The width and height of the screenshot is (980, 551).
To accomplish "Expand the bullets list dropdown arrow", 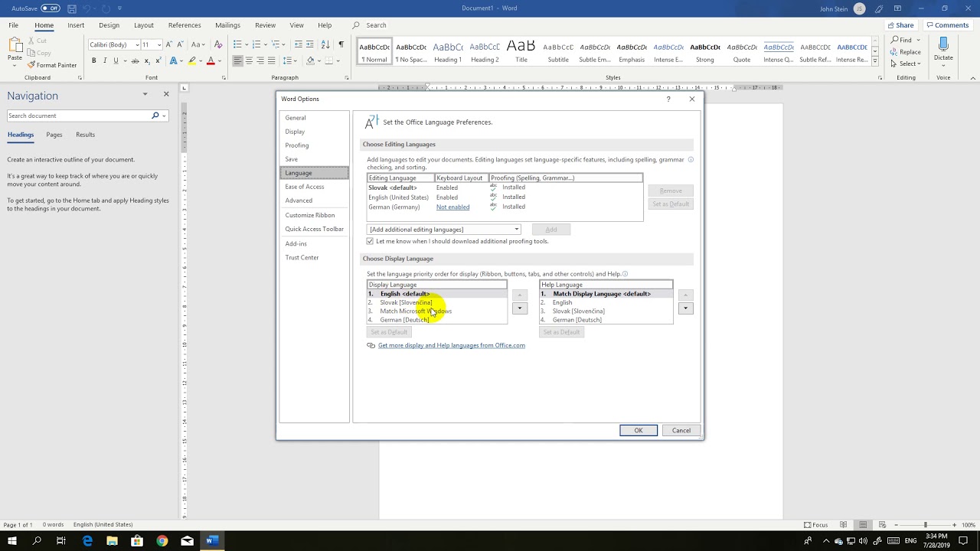I will click(246, 44).
